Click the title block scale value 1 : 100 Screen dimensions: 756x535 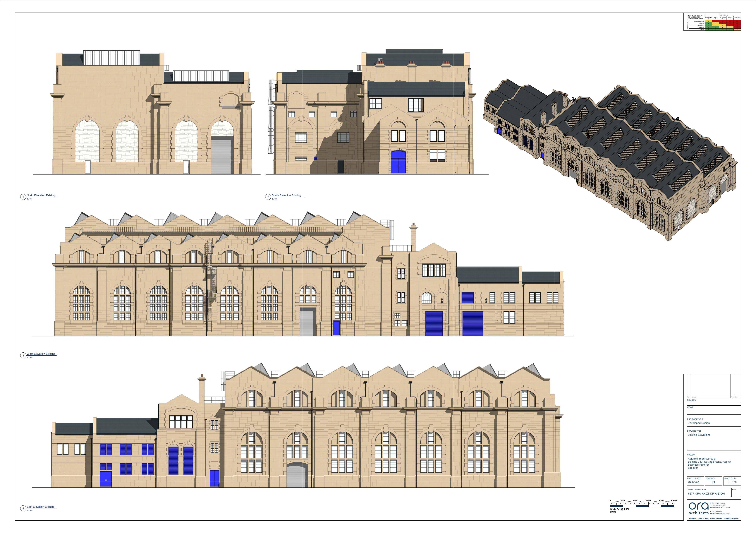click(x=733, y=482)
